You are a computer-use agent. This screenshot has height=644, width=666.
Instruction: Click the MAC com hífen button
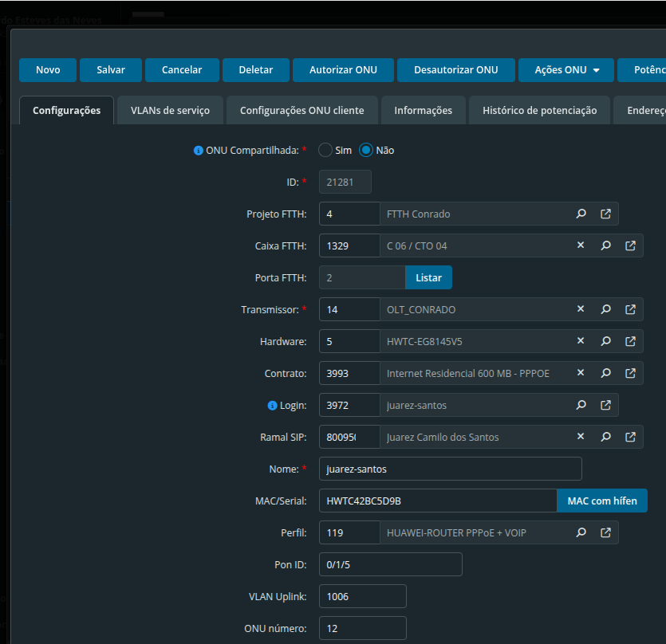601,501
